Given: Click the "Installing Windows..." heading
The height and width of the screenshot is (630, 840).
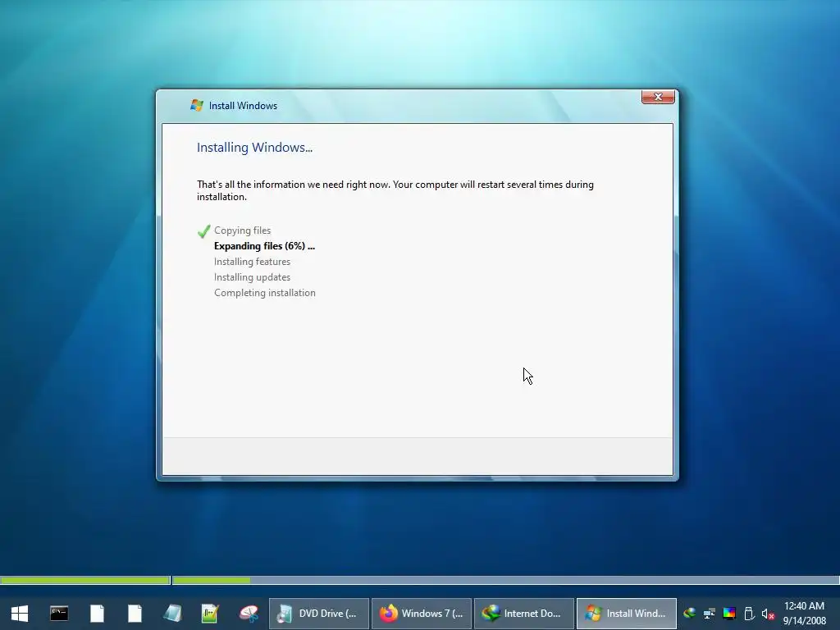Looking at the screenshot, I should [x=254, y=148].
